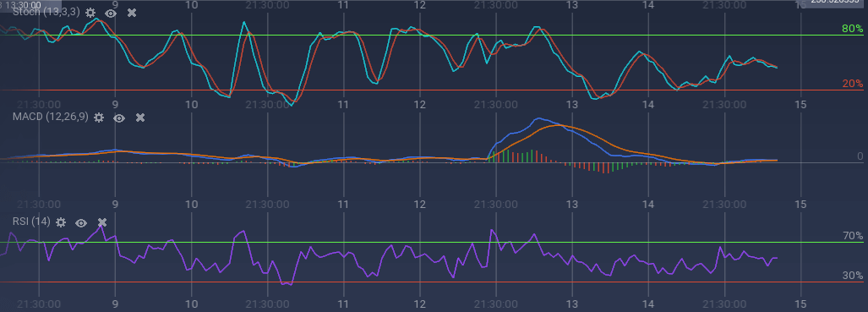
Task: Hide the MACD indicator with eye icon
Action: point(119,118)
